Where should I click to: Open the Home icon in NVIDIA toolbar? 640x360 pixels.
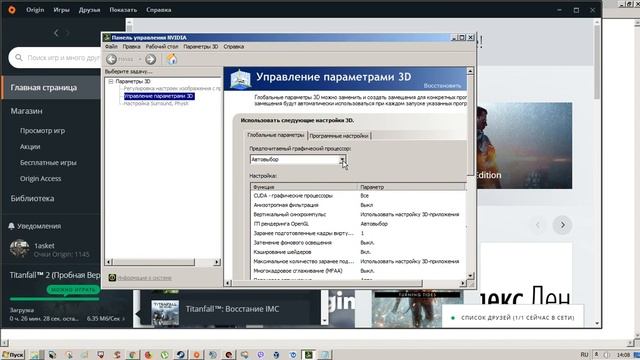click(172, 59)
